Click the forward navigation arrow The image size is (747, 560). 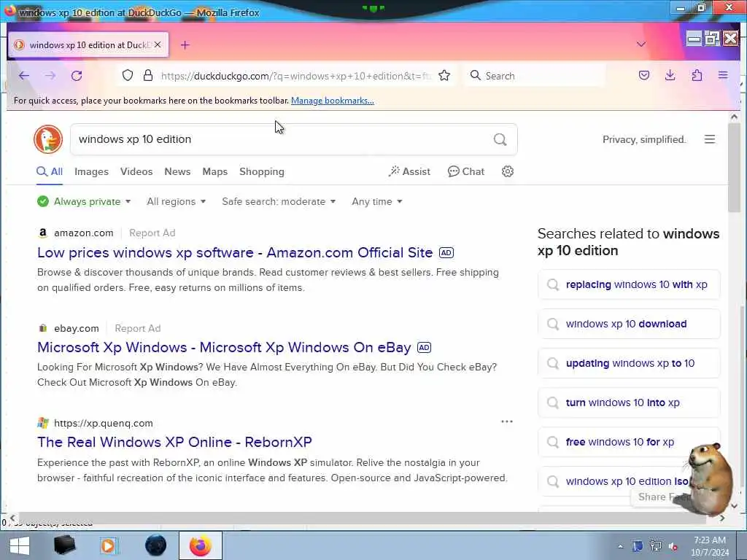coord(50,76)
